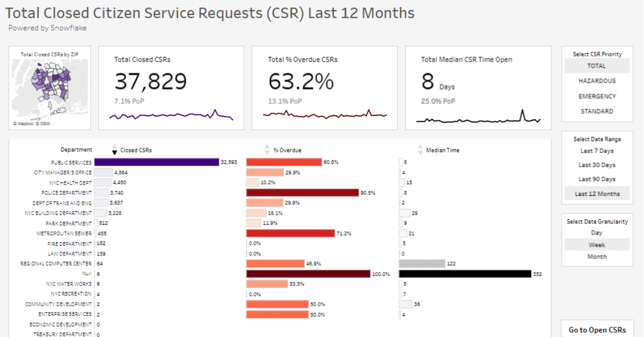Select the Police Department 90.5% overdue bar
The width and height of the screenshot is (644, 337).
[302, 193]
